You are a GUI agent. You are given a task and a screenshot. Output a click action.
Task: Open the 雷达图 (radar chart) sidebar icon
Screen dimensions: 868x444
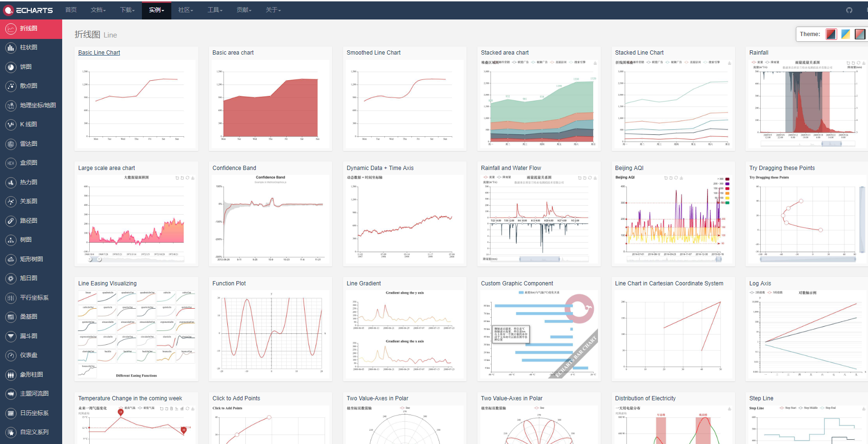[10, 143]
